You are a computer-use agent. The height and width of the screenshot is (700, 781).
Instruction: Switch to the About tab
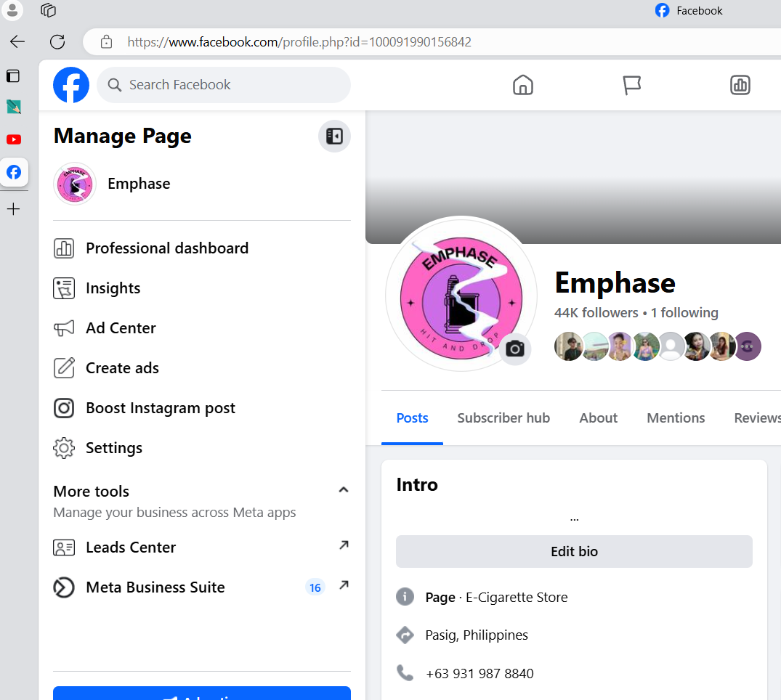pyautogui.click(x=598, y=418)
